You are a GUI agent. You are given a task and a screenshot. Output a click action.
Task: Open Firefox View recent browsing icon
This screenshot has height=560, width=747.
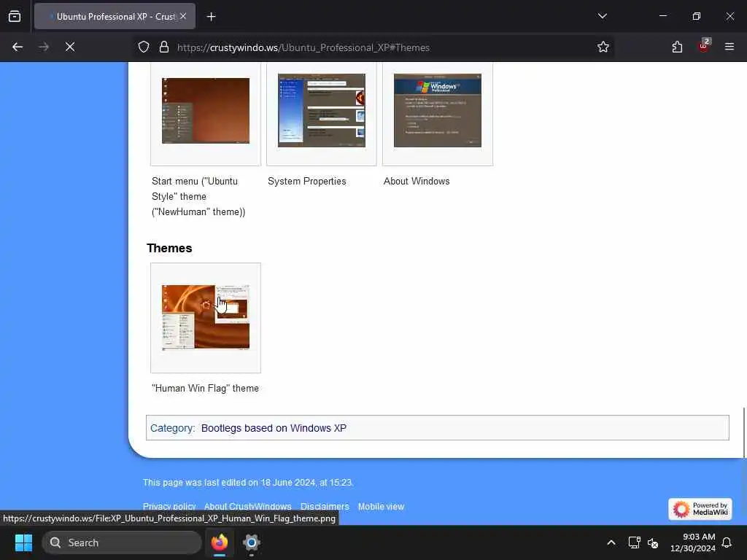[x=15, y=17]
